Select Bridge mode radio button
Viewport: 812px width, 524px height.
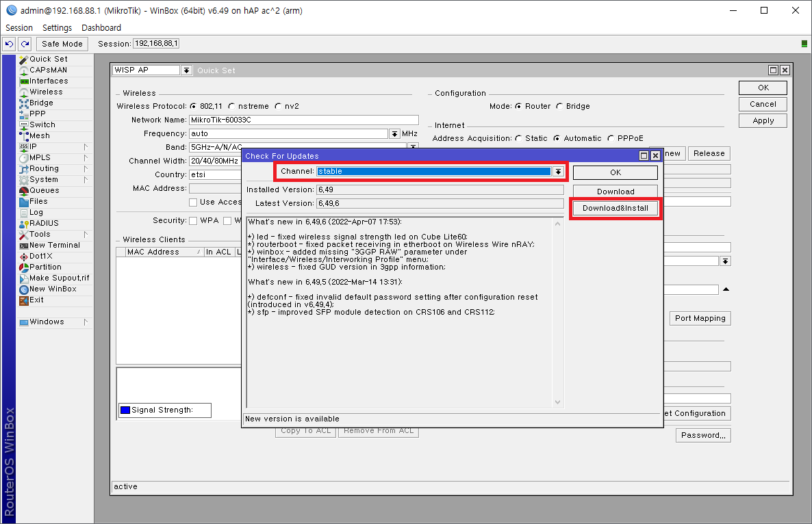coord(559,106)
